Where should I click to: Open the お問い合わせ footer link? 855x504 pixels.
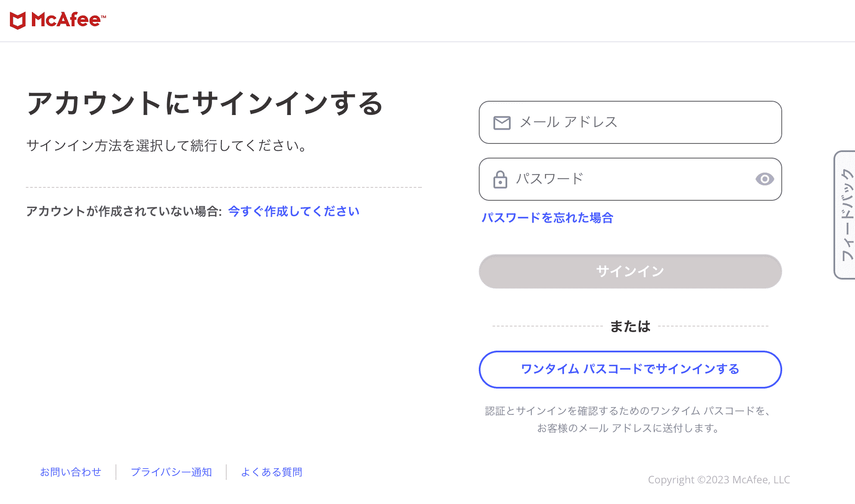coord(71,472)
